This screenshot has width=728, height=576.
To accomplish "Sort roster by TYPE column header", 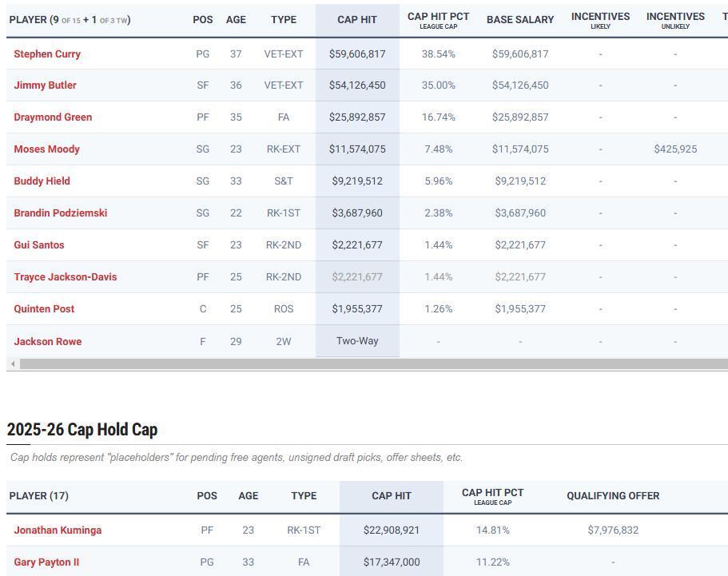I will tap(284, 20).
